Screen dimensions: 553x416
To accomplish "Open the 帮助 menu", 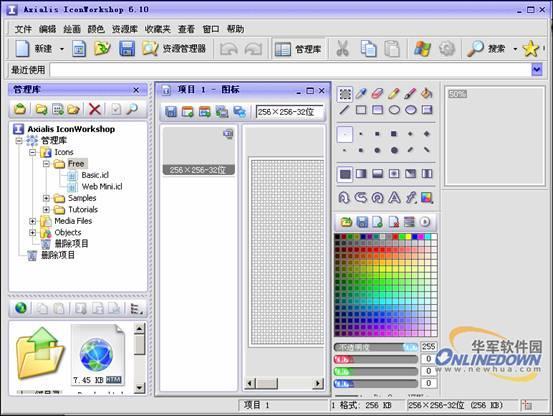I will [235, 29].
